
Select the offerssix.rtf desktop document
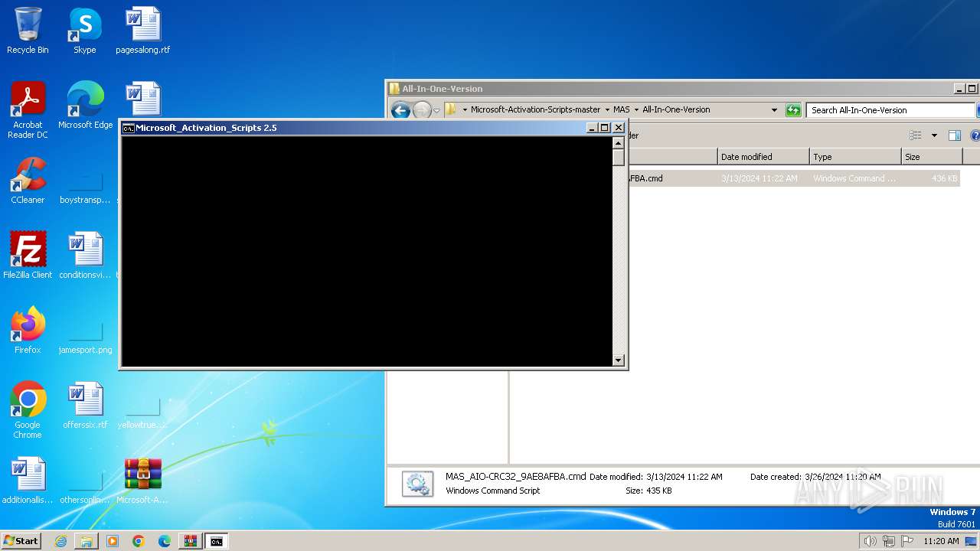point(85,406)
